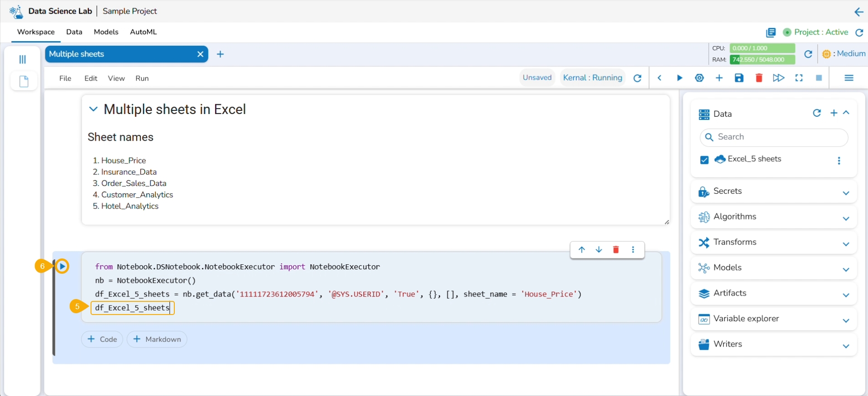The image size is (868, 396).
Task: Collapse the Multiple sheets in Excel heading
Action: pos(93,109)
